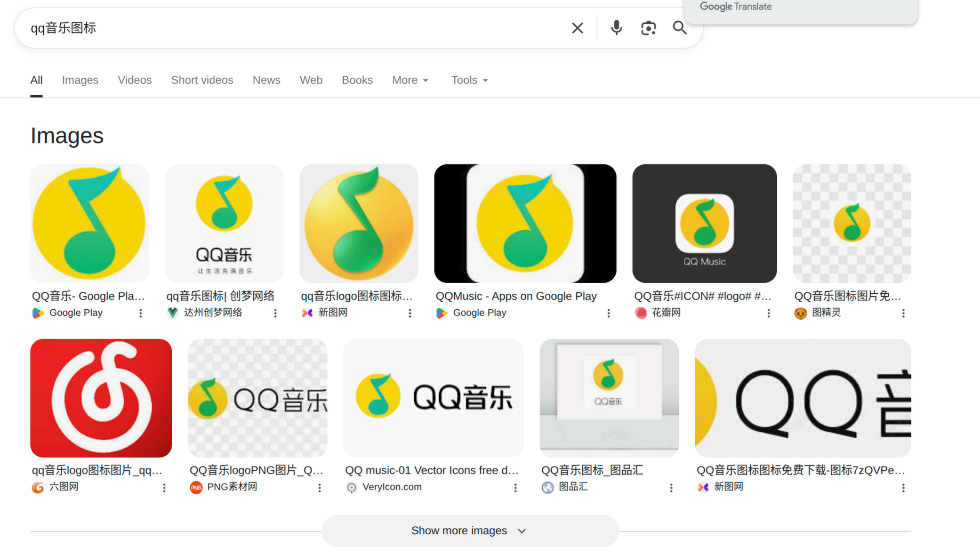The width and height of the screenshot is (980, 547).
Task: Open three-dot menu for qq音乐logo图标图标 result
Action: 410,313
